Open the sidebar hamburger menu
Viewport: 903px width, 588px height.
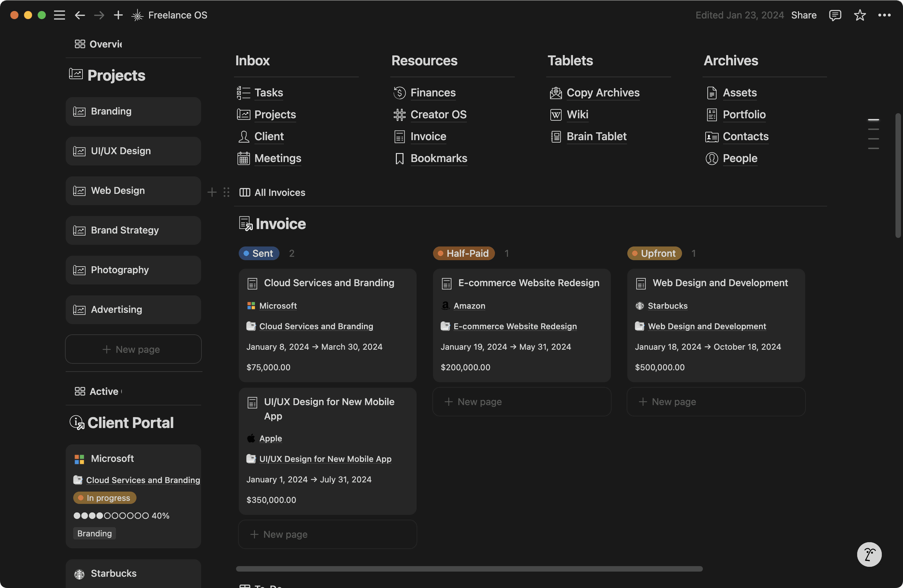(59, 15)
